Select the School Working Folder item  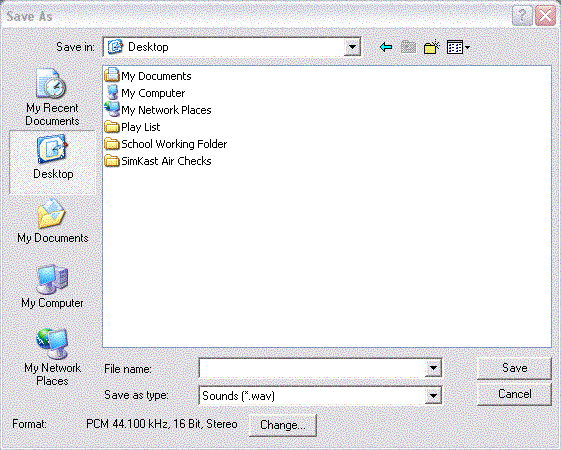pyautogui.click(x=166, y=144)
